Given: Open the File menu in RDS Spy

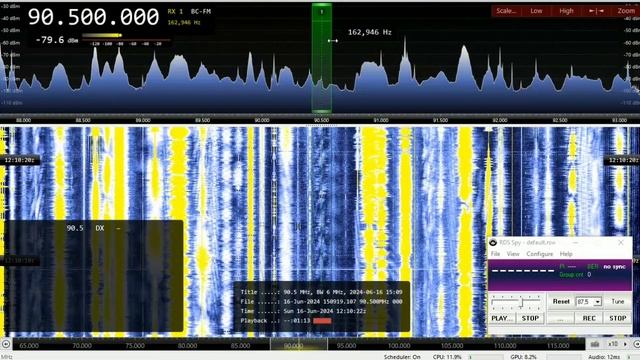Looking at the screenshot, I should coord(495,254).
